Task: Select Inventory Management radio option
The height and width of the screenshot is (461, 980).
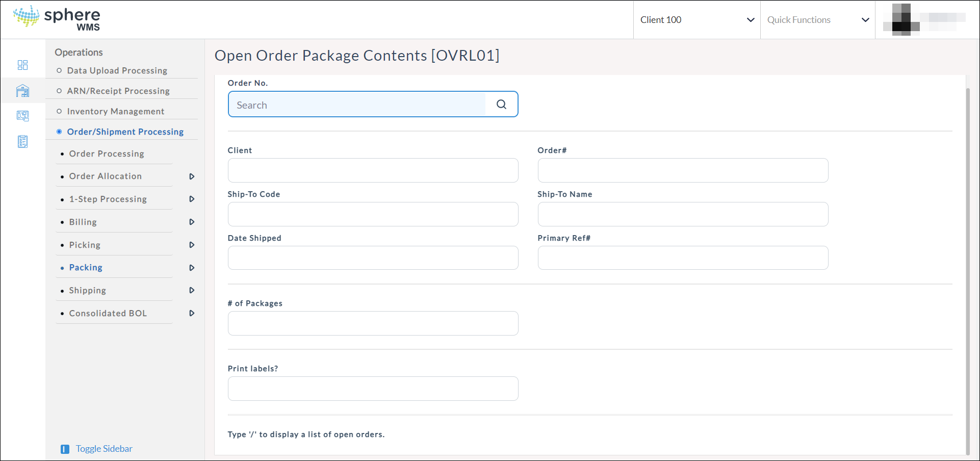Action: [59, 111]
